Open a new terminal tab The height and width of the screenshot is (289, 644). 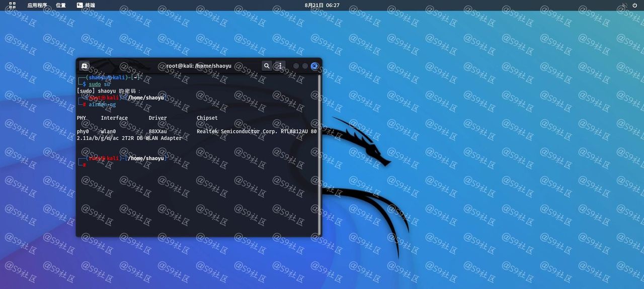point(85,66)
